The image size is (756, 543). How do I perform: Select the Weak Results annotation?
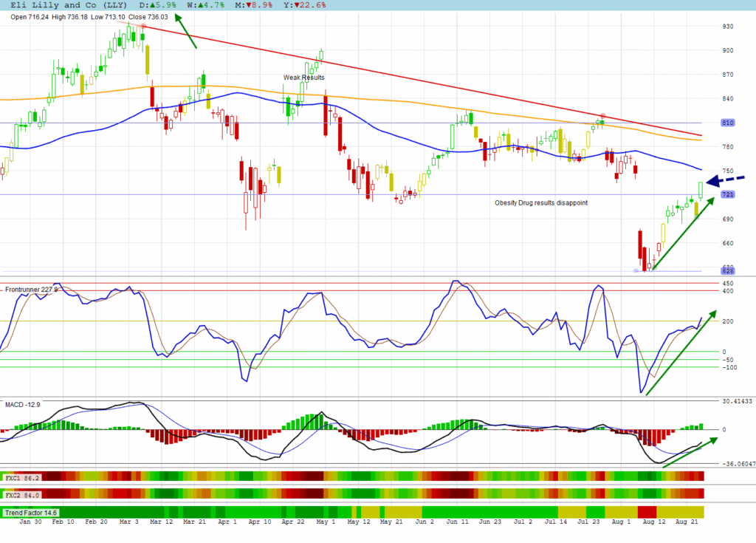point(303,78)
